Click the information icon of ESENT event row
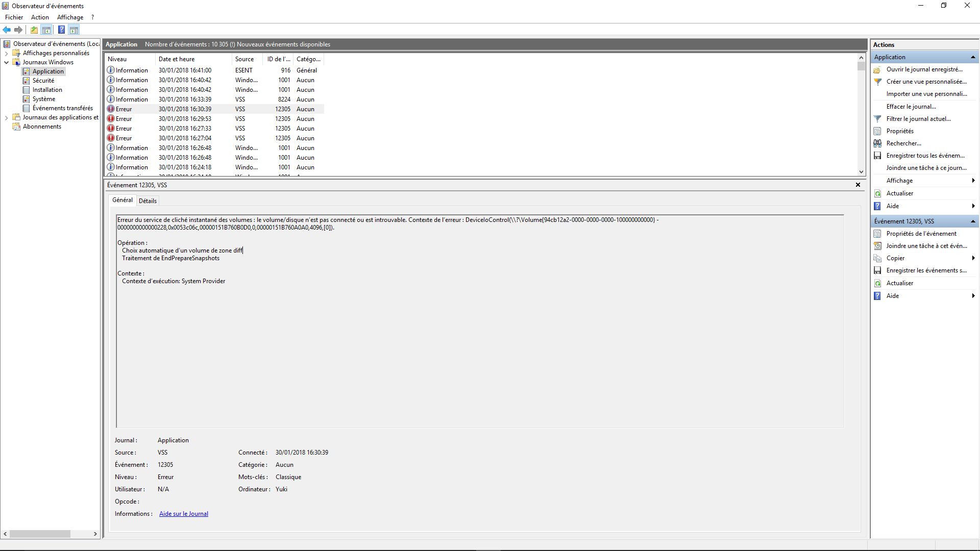The width and height of the screenshot is (980, 551). pyautogui.click(x=111, y=70)
